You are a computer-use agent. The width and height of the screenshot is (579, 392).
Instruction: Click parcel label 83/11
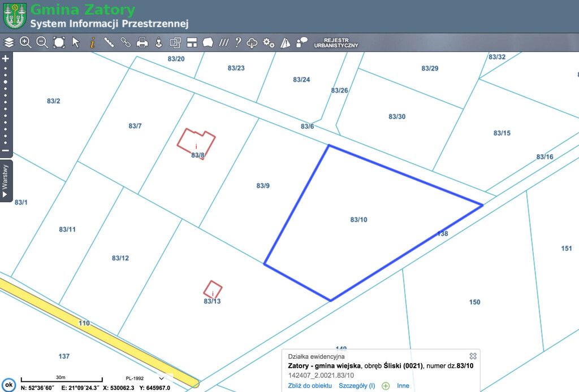click(x=67, y=229)
